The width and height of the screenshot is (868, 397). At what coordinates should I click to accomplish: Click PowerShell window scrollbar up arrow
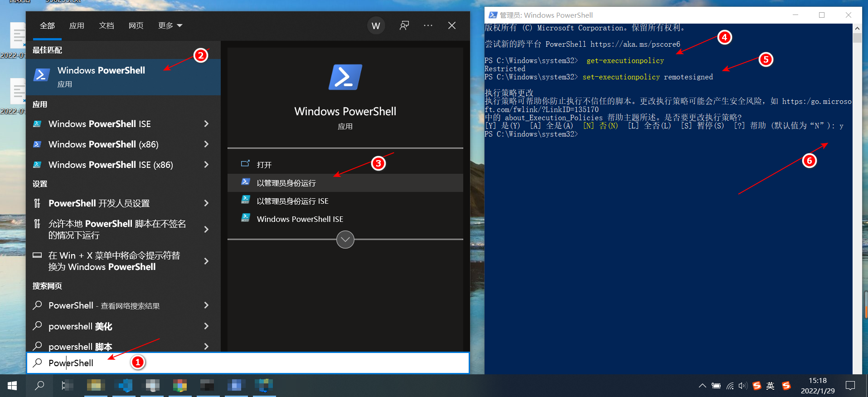click(857, 28)
